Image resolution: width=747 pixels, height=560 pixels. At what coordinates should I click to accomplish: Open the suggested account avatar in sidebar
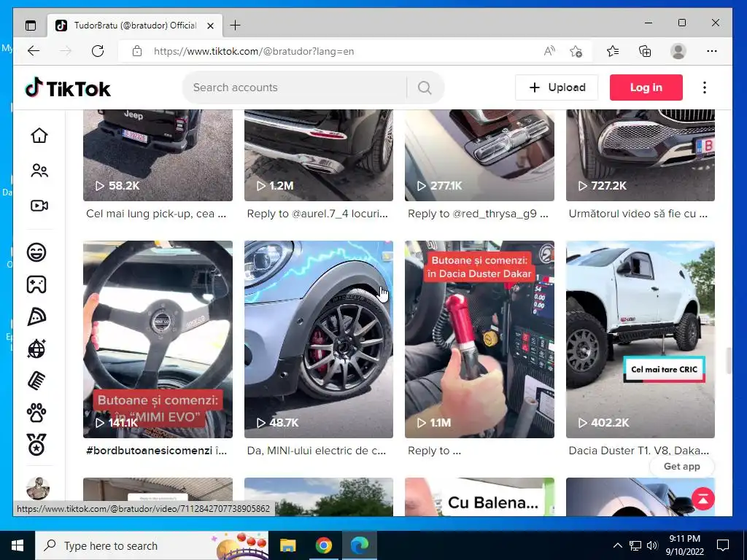(38, 488)
